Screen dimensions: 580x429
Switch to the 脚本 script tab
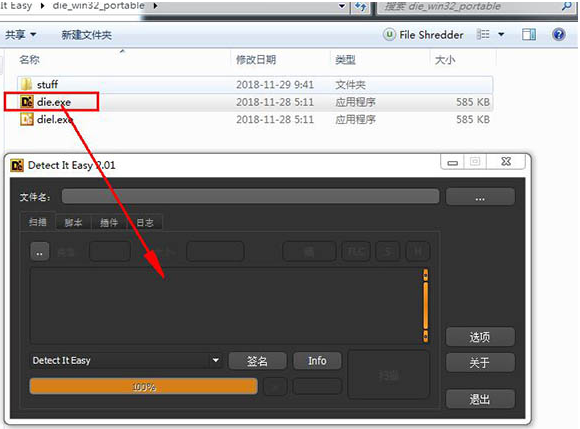tap(73, 222)
